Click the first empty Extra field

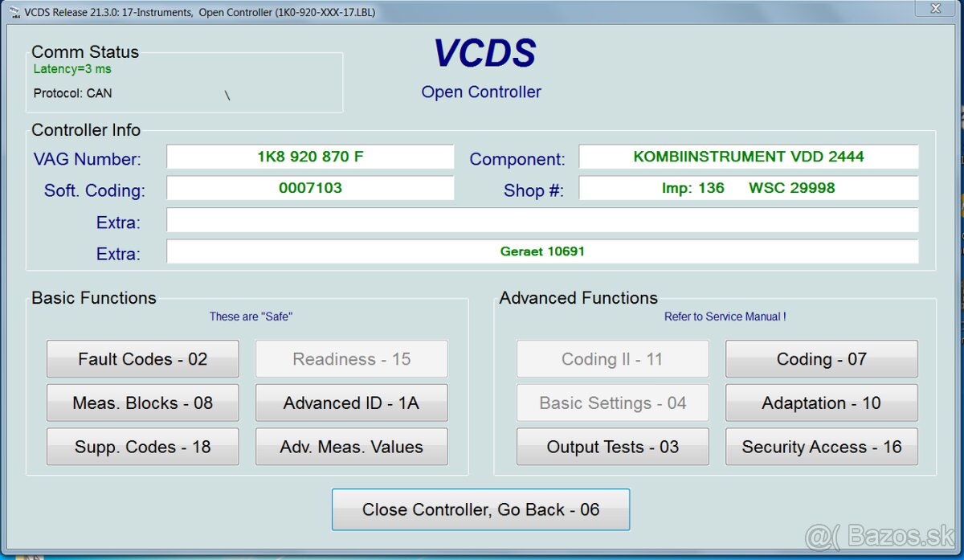click(541, 220)
